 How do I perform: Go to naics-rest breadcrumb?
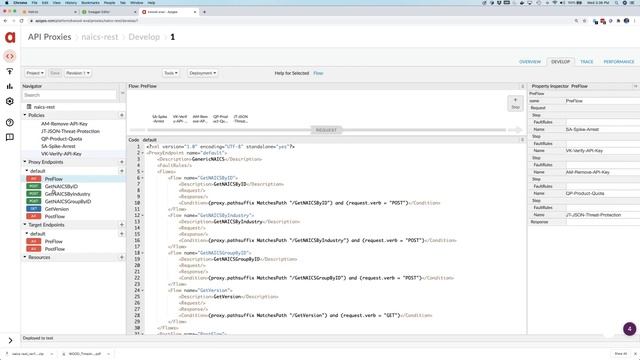tap(100, 37)
